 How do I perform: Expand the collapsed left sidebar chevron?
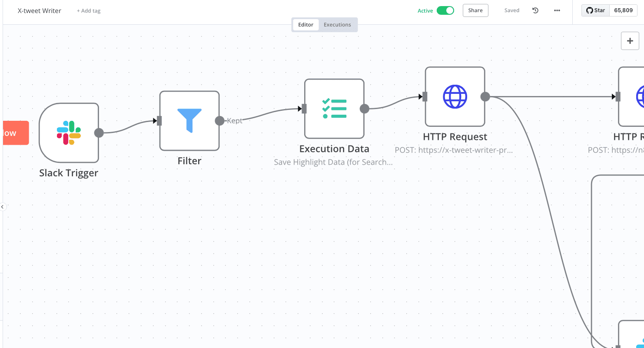[3, 207]
